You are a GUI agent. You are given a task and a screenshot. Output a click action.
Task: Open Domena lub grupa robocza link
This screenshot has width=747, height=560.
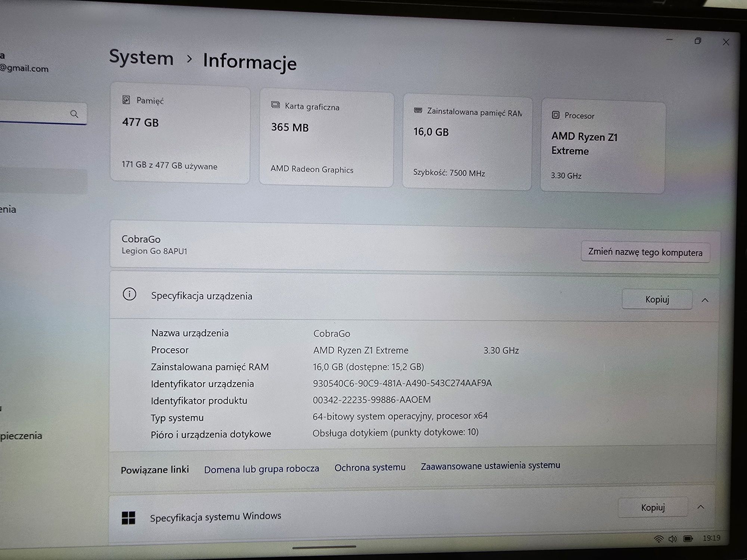[x=261, y=469]
